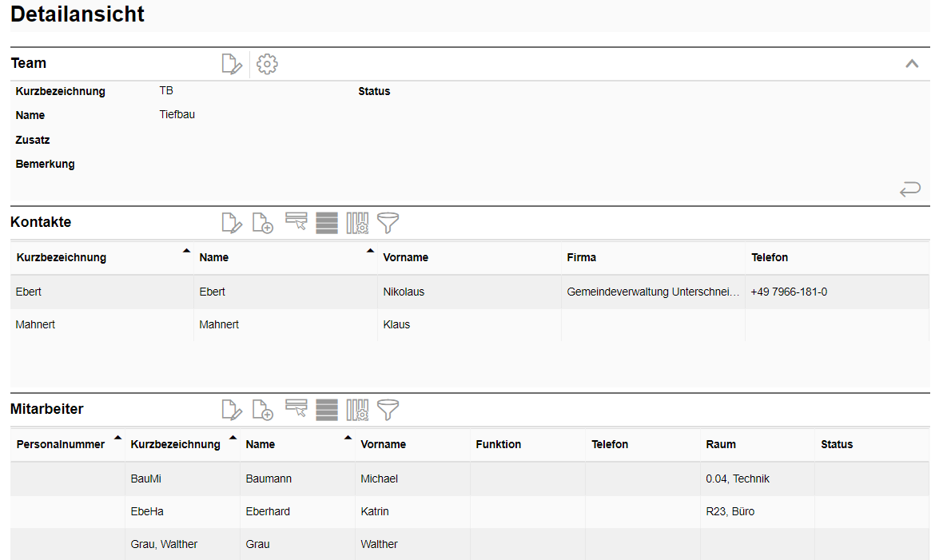This screenshot has height=560, width=935.
Task: Collapse the Team section with chevron
Action: pos(911,64)
